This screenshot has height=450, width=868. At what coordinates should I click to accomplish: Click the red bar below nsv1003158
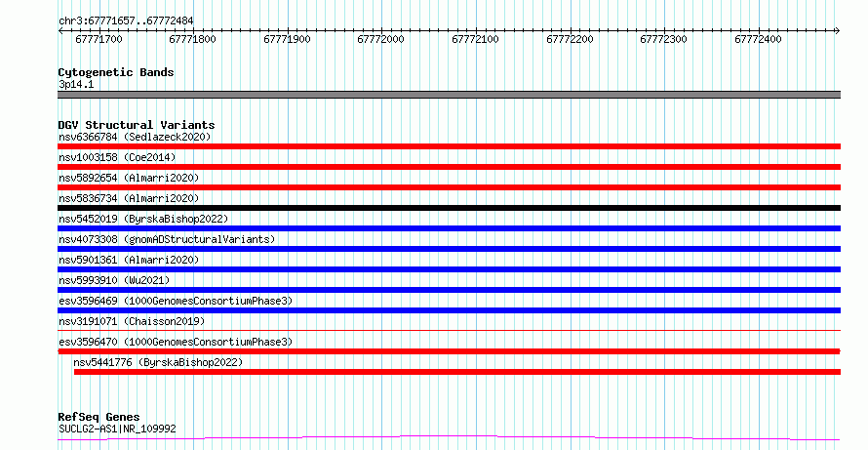coord(449,167)
